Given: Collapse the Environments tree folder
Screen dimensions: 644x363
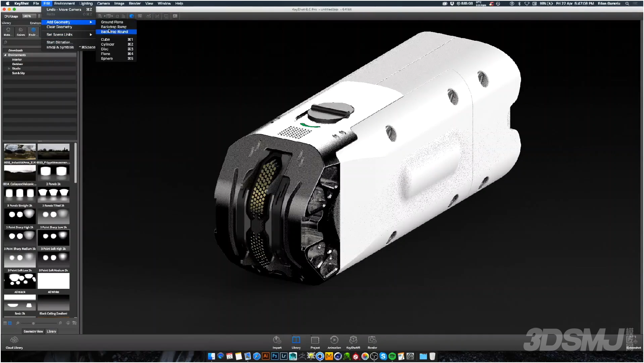Looking at the screenshot, I should coord(5,55).
